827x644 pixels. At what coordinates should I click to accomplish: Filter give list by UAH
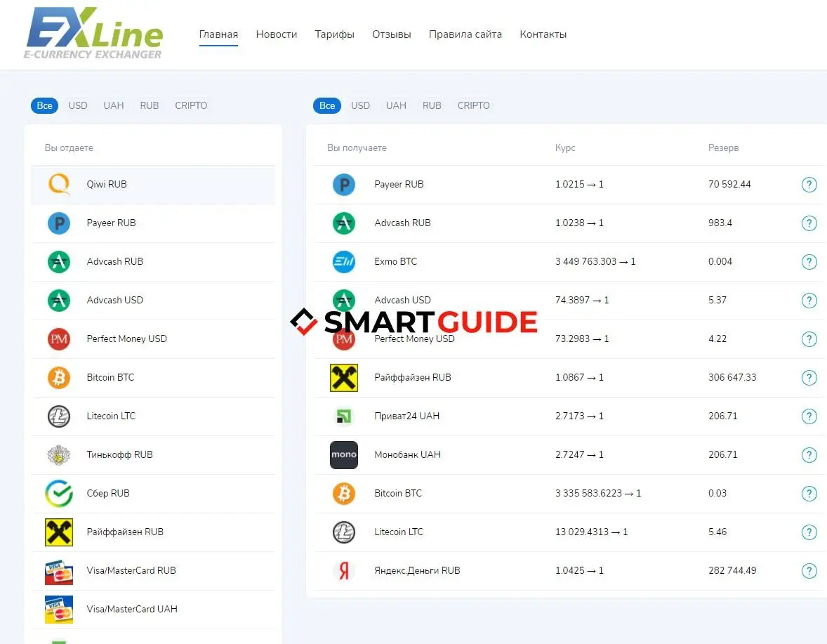tap(114, 105)
